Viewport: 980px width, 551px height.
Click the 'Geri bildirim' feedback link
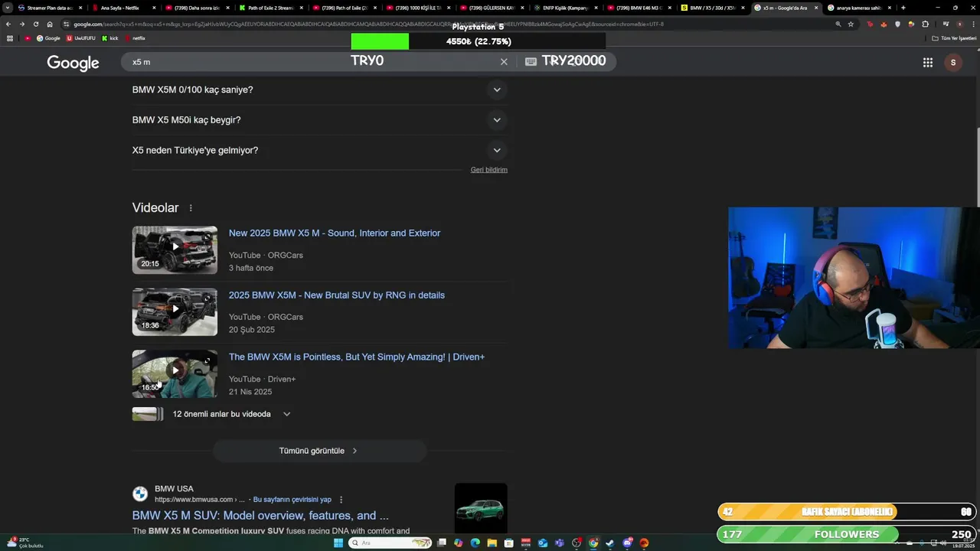point(489,170)
